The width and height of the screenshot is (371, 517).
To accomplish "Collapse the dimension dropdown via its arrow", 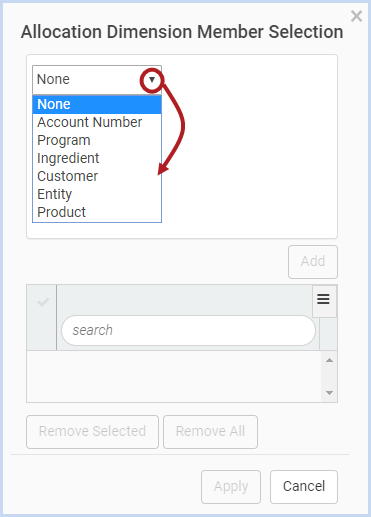I will coord(152,80).
